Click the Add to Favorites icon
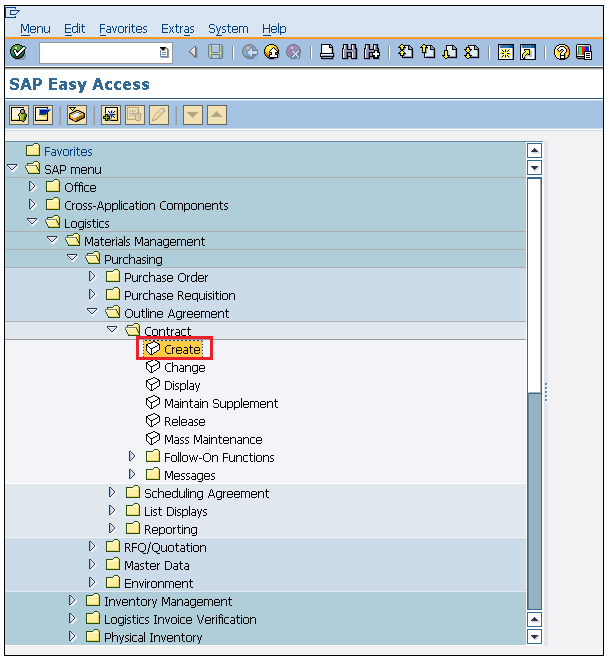 pos(111,115)
